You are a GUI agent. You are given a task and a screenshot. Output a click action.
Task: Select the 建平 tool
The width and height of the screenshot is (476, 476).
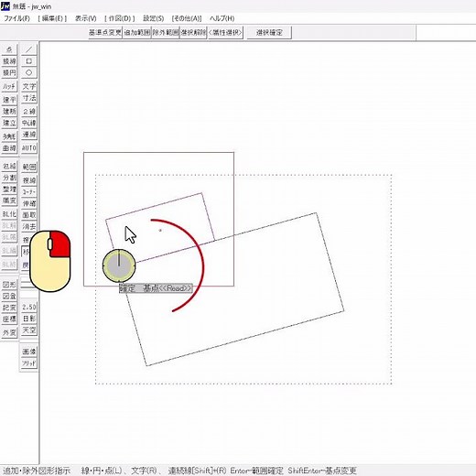click(x=9, y=100)
